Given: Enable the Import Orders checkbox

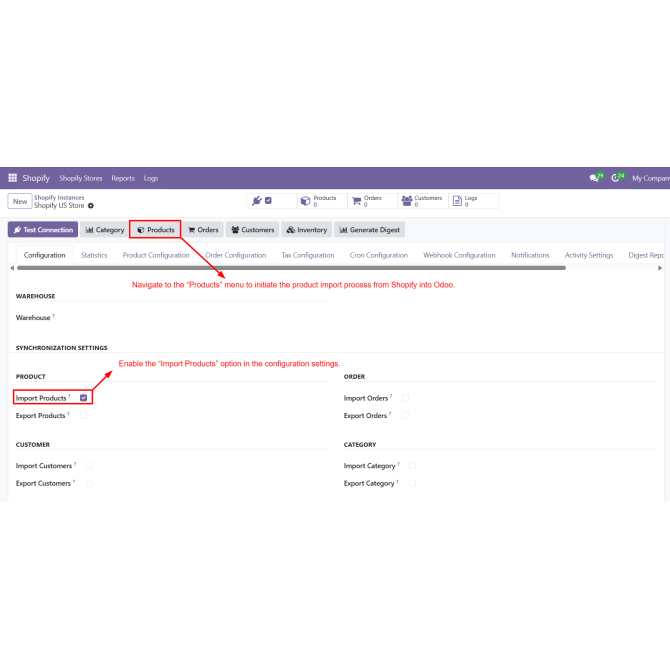Looking at the screenshot, I should (405, 398).
